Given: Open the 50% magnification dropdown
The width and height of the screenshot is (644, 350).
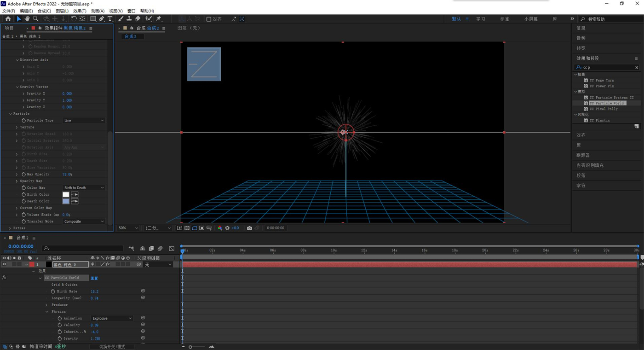Looking at the screenshot, I should [x=128, y=228].
